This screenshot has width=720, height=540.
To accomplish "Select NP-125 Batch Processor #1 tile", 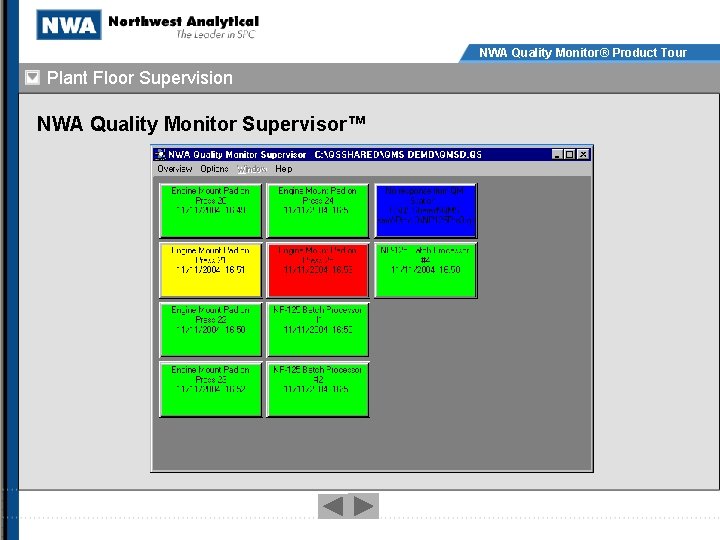I will (317, 330).
